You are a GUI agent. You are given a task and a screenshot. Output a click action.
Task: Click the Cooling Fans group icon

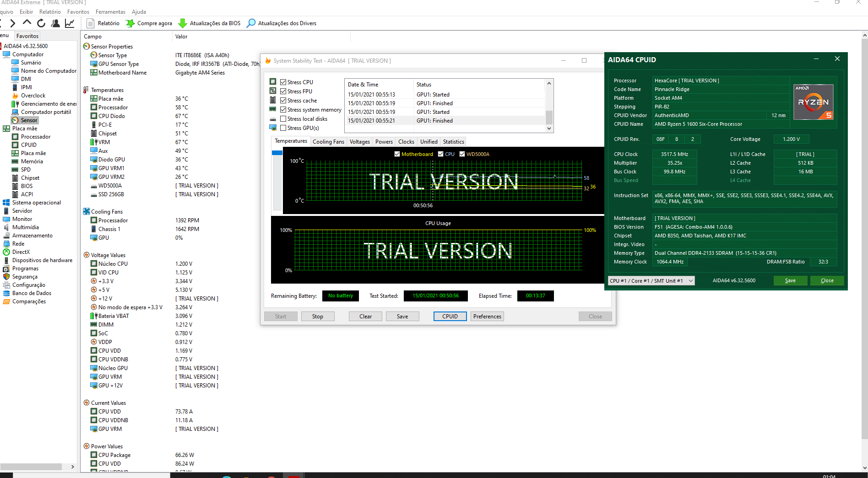[87, 211]
